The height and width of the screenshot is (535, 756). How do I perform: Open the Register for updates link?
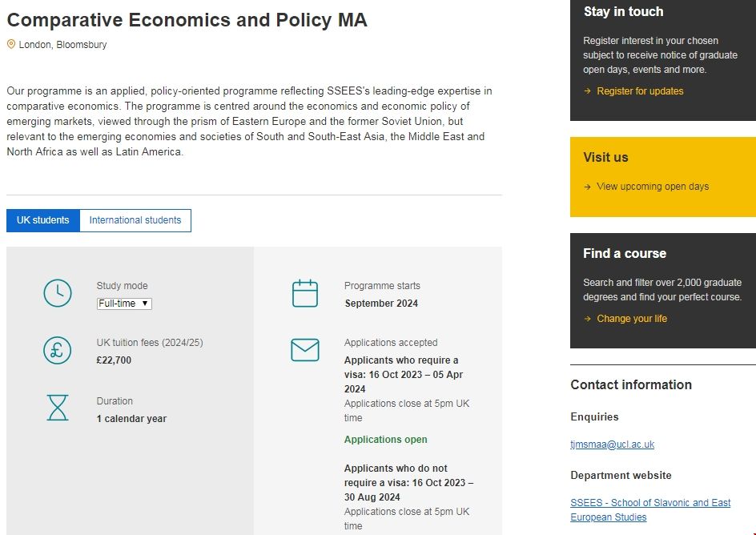click(x=640, y=91)
